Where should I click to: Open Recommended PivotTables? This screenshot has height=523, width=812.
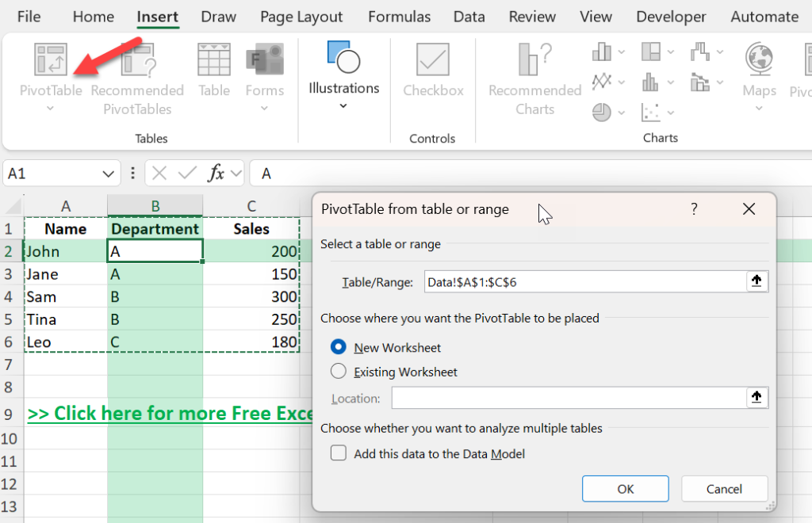[x=136, y=71]
